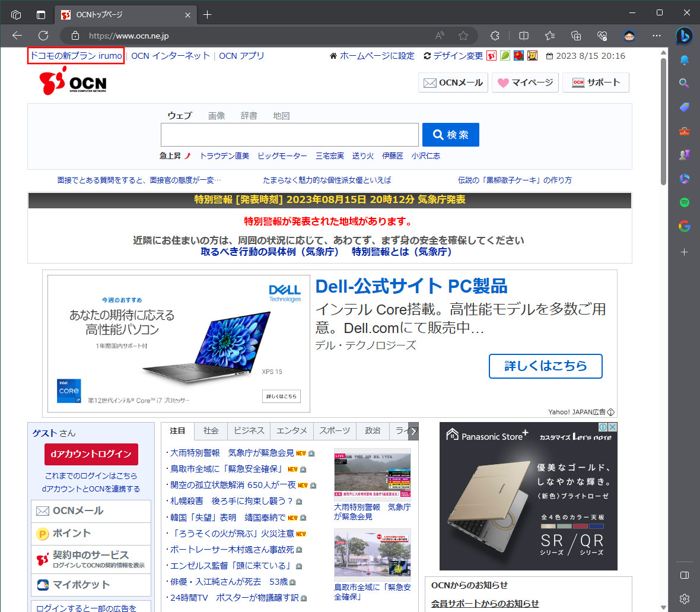
Task: Open the sidebar notifications bell
Action: tap(684, 60)
